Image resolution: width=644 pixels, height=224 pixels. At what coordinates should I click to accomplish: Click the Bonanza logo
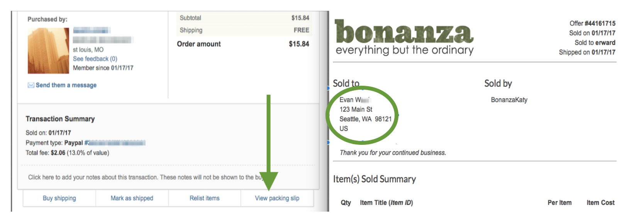(x=404, y=37)
